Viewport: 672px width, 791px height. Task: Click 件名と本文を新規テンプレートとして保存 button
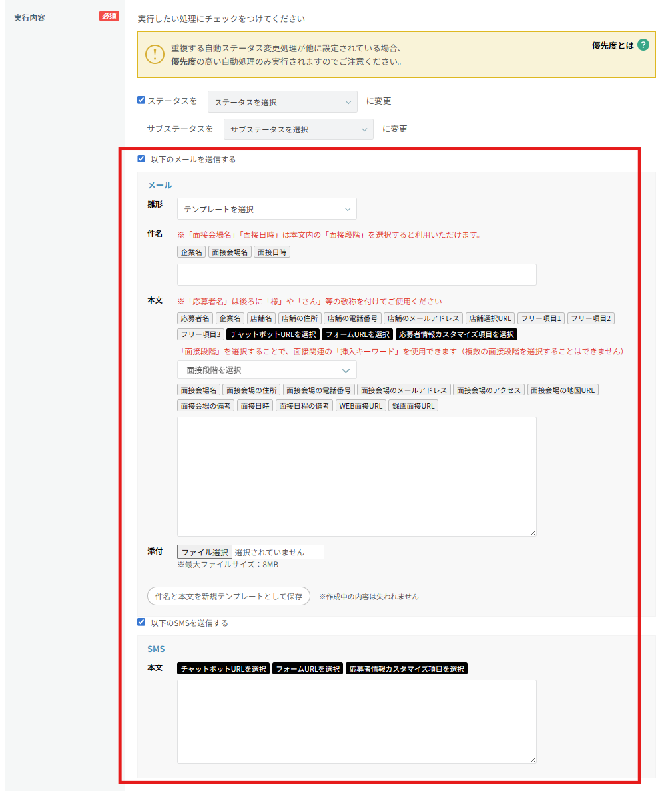pyautogui.click(x=228, y=596)
